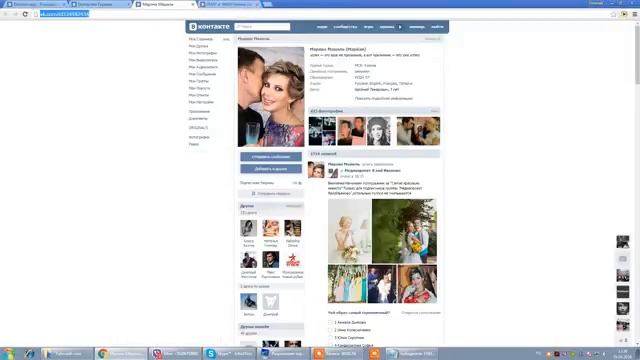Screen dimensions: 640x360
Task: Open new browser tab button
Action: click(267, 4)
